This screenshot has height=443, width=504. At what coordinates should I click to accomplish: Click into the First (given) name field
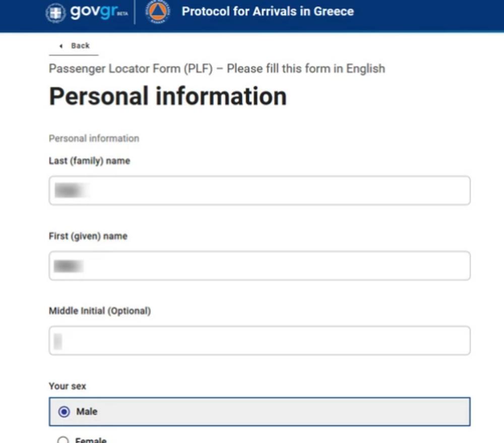pyautogui.click(x=260, y=266)
